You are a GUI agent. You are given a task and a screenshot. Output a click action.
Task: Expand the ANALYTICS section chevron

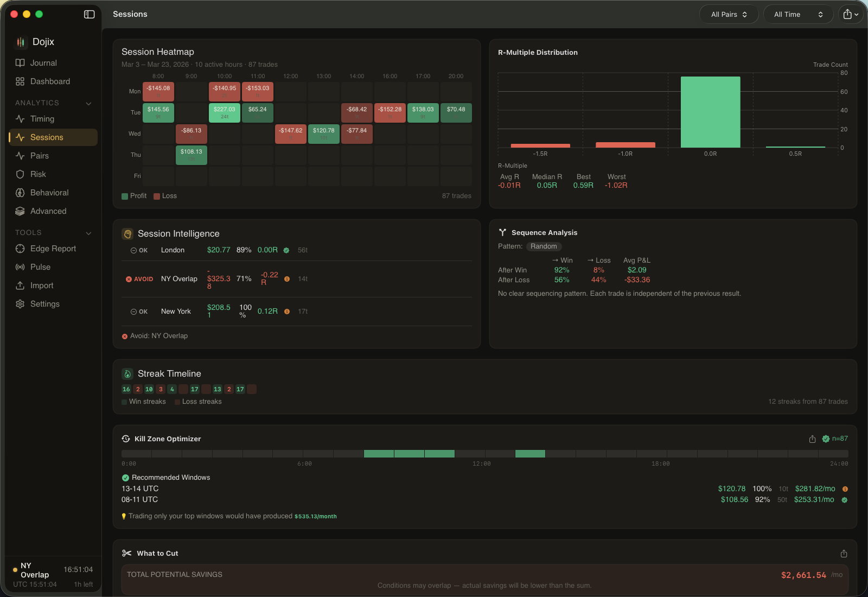(x=88, y=103)
